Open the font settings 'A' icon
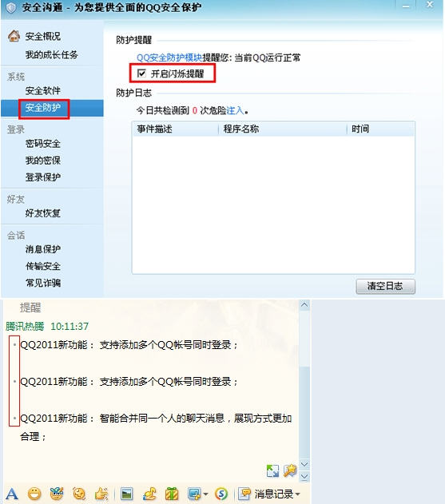 click(x=12, y=494)
